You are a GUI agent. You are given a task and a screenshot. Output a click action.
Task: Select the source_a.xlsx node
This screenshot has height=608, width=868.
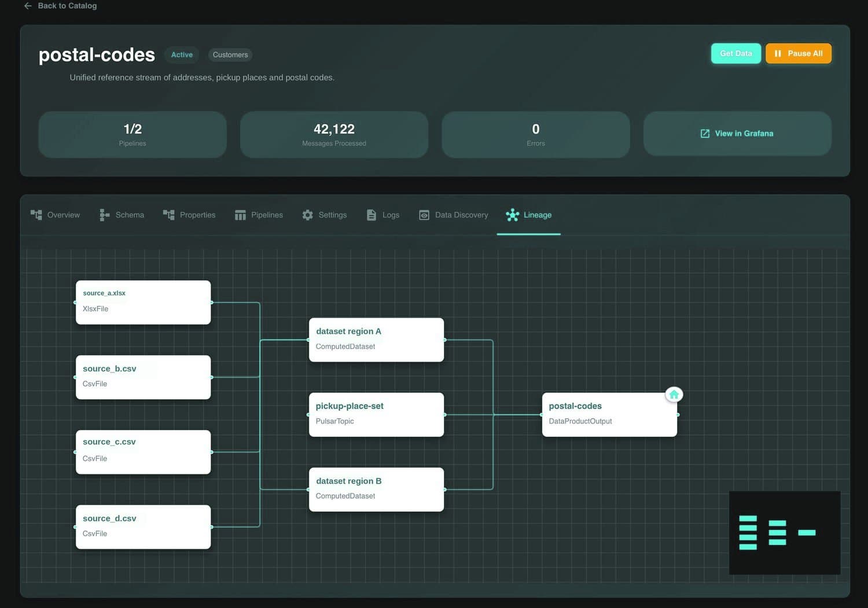pos(144,303)
